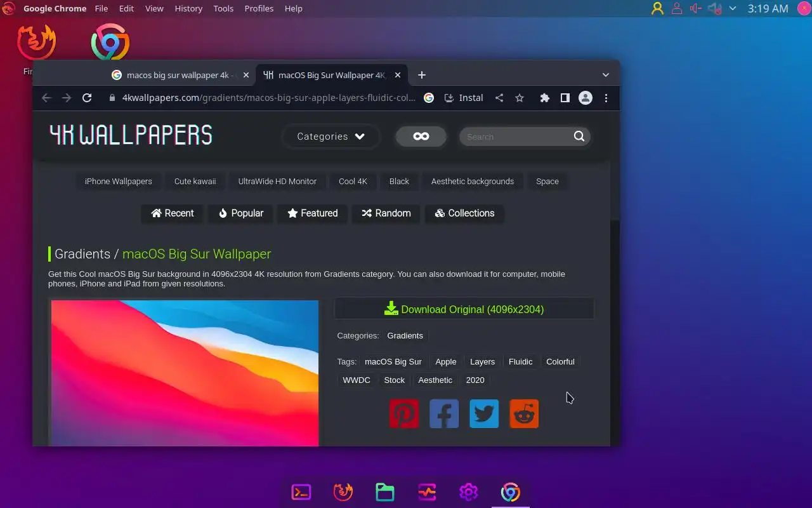Launch Firefox from the dock
The image size is (812, 508).
coord(343,492)
